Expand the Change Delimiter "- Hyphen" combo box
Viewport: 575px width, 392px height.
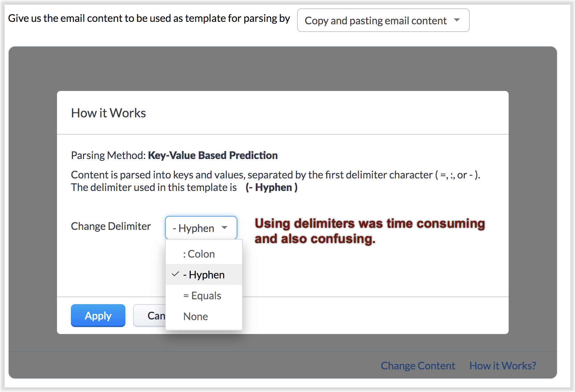tap(200, 228)
